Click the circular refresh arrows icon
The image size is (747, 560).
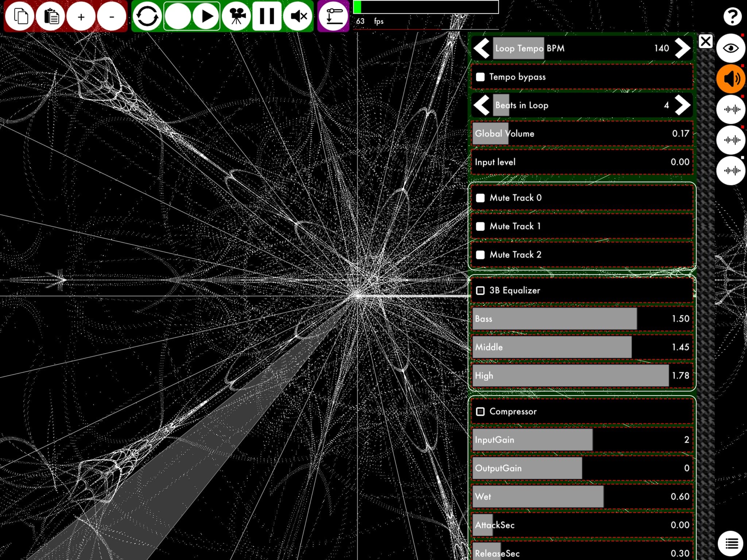[x=147, y=16]
